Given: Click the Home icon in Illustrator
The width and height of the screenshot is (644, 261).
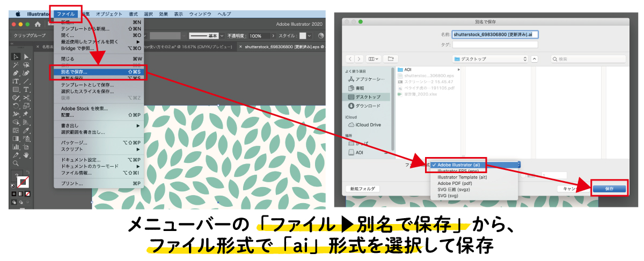Looking at the screenshot, I should pos(38,24).
